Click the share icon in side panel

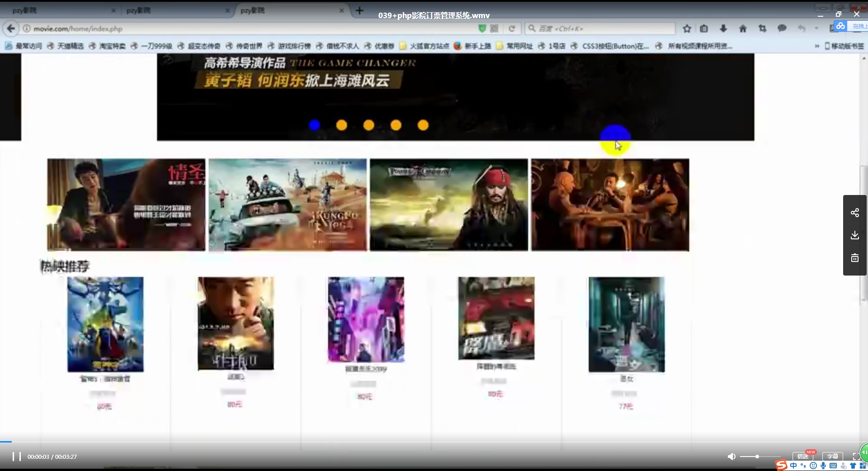point(854,213)
